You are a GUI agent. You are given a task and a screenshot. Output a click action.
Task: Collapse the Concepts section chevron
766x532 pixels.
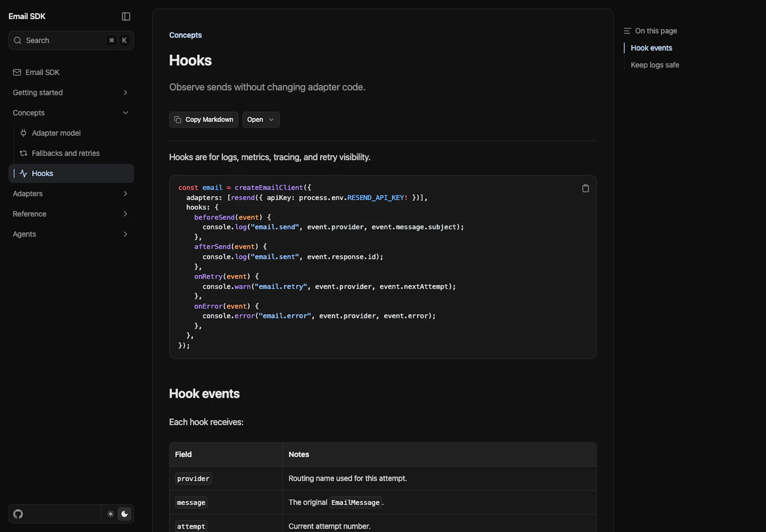tap(125, 113)
